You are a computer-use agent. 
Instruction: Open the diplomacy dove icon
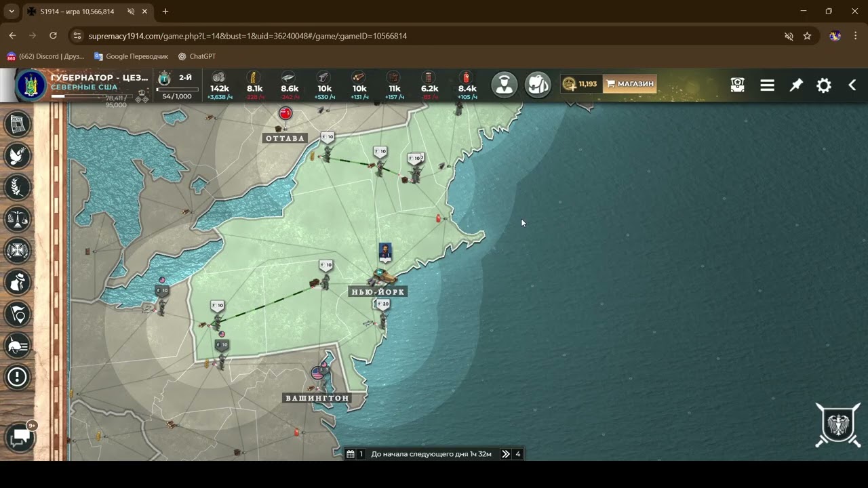(x=18, y=156)
